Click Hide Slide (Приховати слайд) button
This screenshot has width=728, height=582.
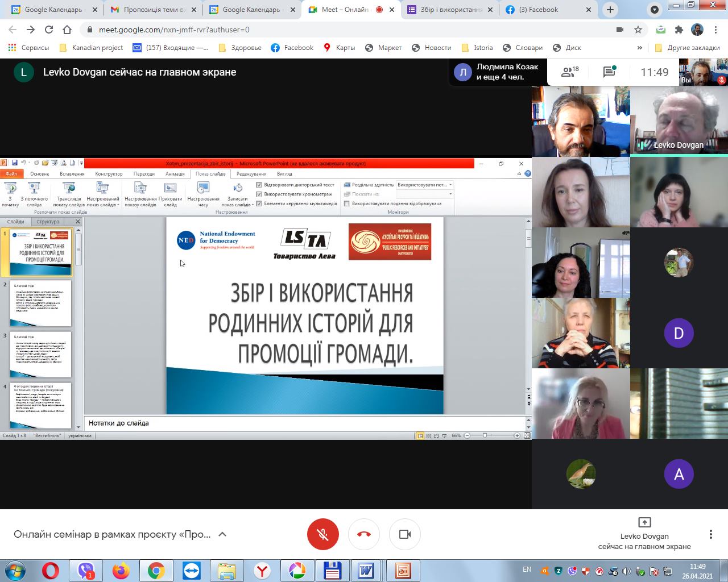click(170, 194)
